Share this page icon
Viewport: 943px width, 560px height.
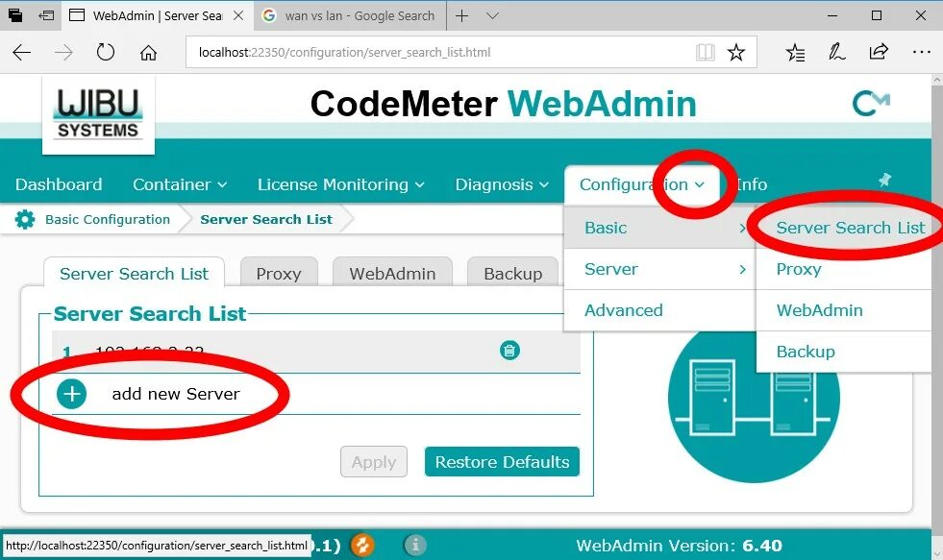879,52
